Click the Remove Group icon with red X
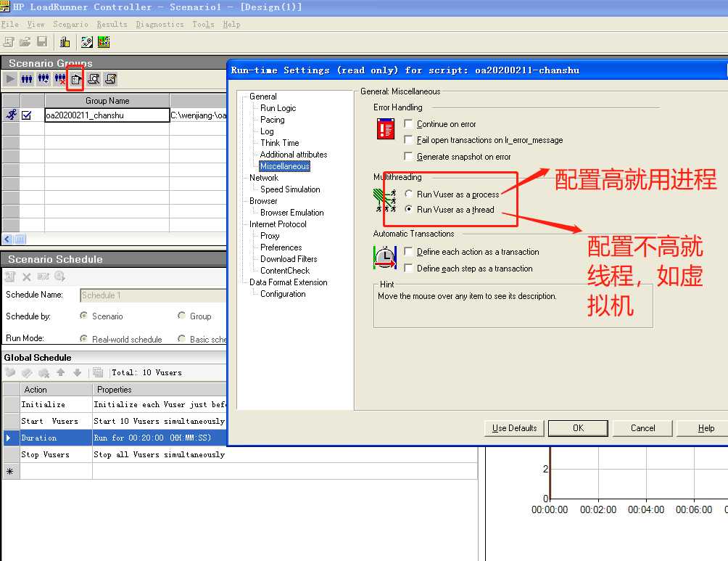The image size is (728, 561). pos(60,79)
